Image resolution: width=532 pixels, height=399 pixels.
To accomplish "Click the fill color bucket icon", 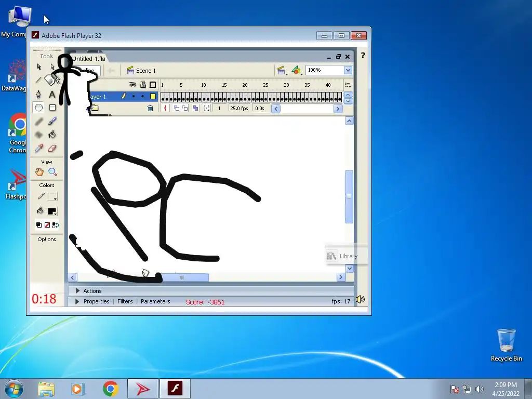I will (40, 211).
